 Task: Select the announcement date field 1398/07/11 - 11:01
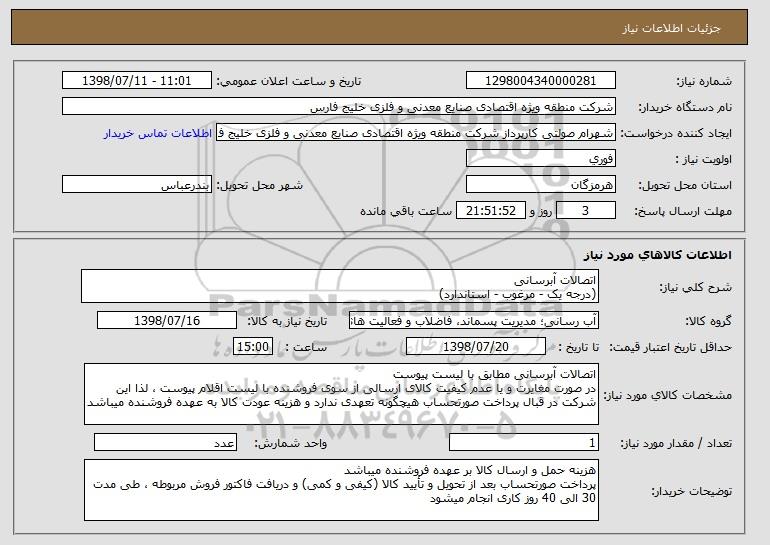coord(137,81)
